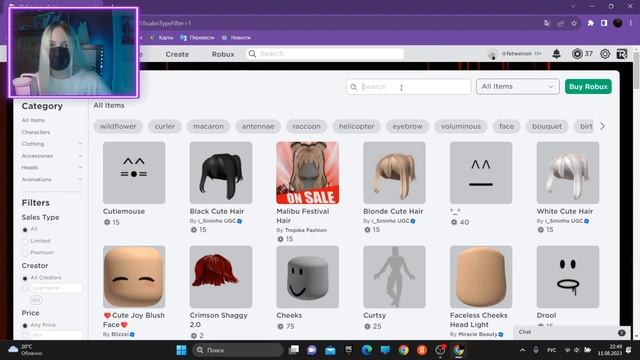Click the catalog search field
Image resolution: width=640 pixels, height=360 pixels.
click(409, 87)
